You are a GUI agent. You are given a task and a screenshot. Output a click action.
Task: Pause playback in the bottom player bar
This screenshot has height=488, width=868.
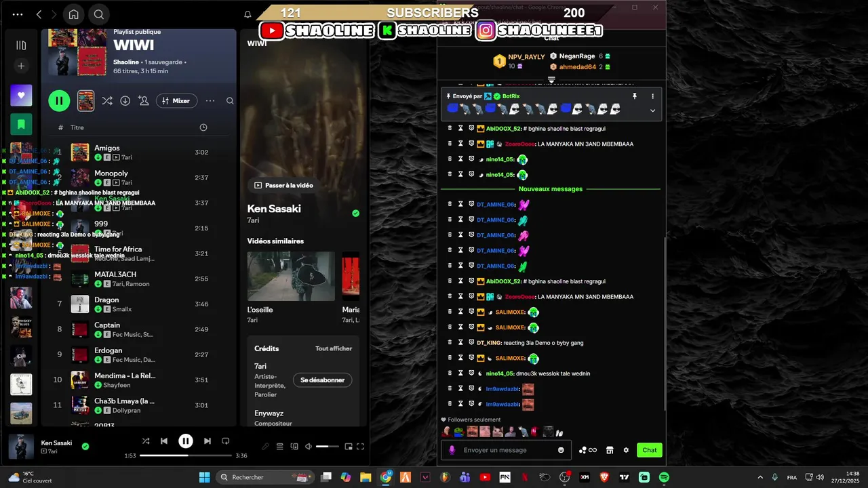click(x=186, y=441)
